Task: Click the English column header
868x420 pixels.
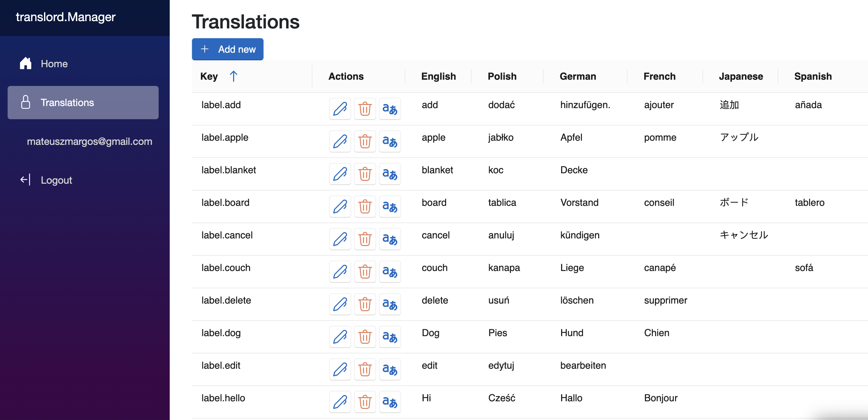Action: pyautogui.click(x=438, y=76)
